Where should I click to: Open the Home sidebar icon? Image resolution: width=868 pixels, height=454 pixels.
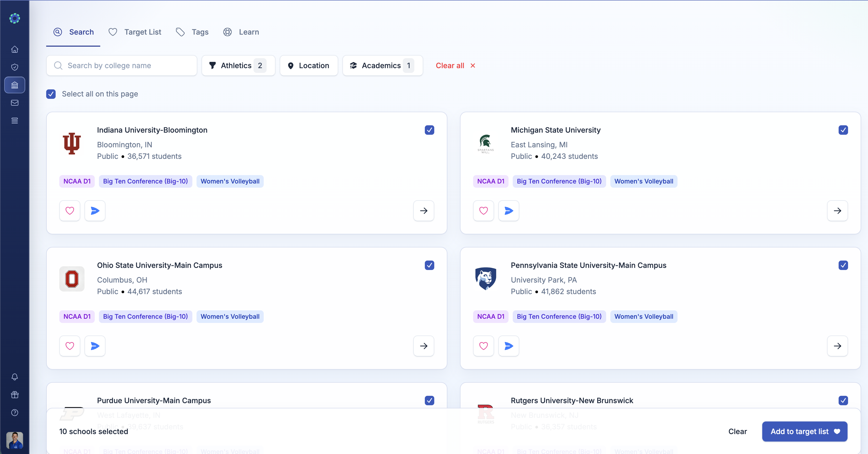[x=14, y=50]
